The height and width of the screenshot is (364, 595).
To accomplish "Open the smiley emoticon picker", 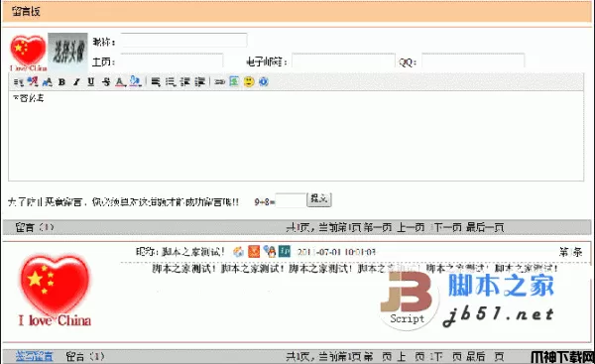I will 249,81.
